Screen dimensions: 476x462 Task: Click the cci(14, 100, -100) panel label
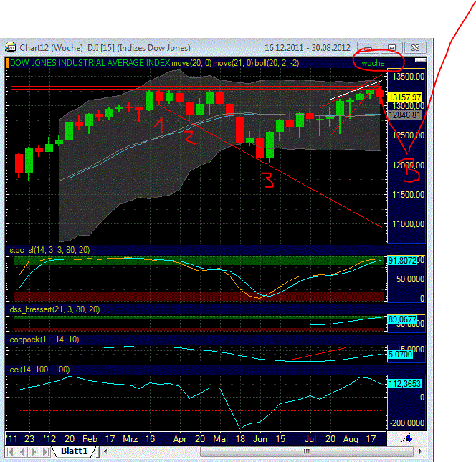click(39, 370)
